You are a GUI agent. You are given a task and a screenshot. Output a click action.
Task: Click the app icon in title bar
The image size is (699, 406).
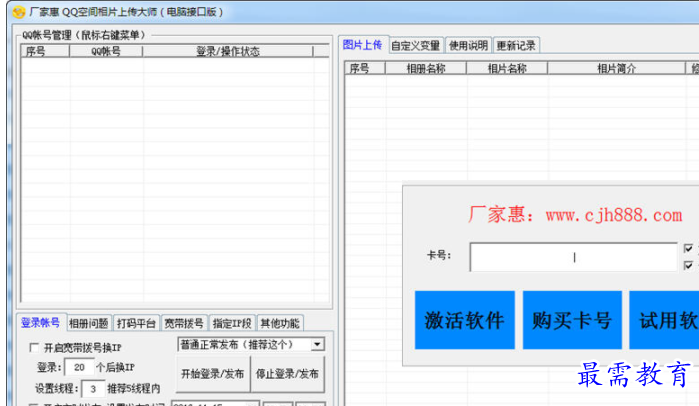19,12
